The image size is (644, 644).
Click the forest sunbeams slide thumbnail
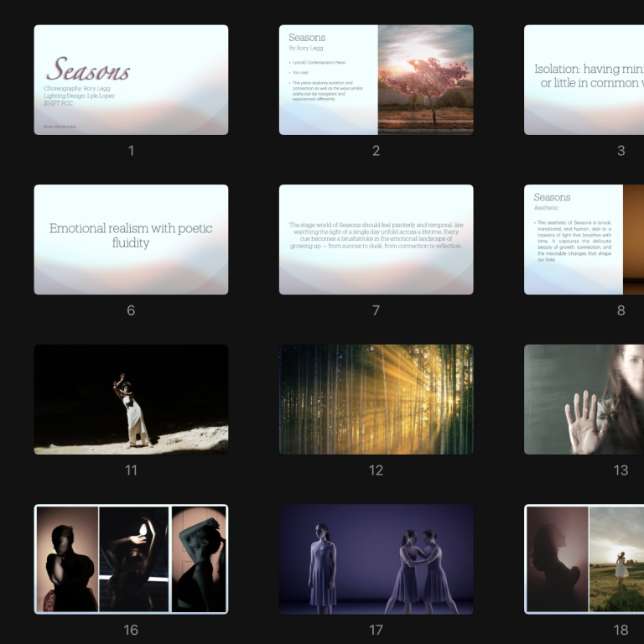[376, 399]
